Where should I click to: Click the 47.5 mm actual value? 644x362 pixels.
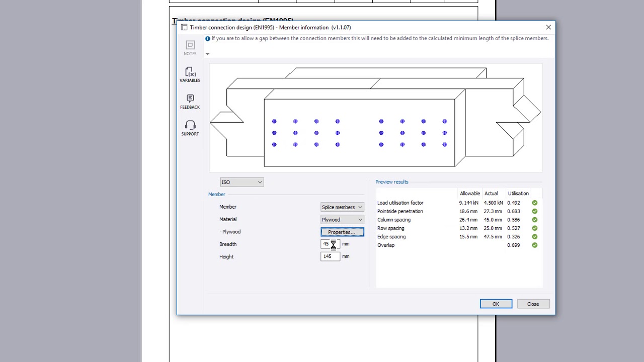[493, 237]
